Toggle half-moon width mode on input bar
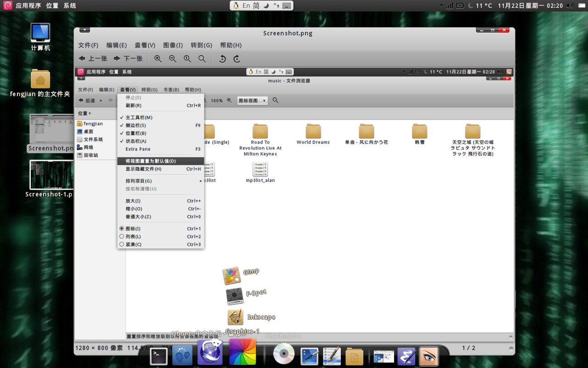 (x=266, y=6)
